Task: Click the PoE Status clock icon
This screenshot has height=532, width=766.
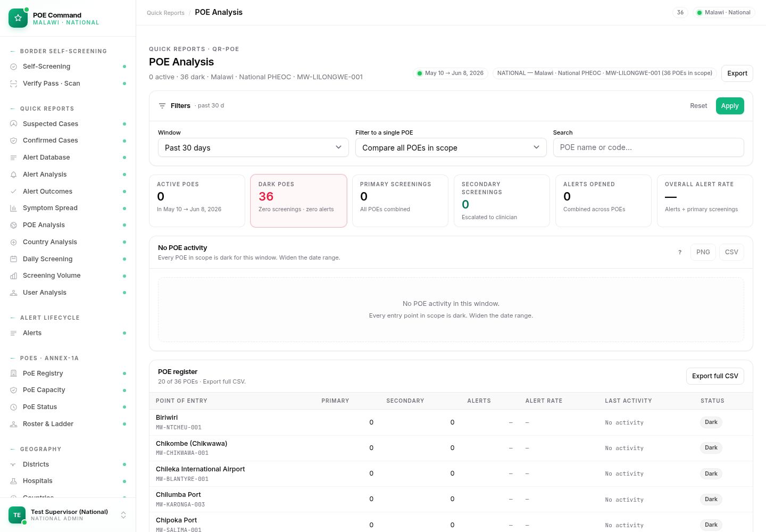Action: click(x=14, y=407)
